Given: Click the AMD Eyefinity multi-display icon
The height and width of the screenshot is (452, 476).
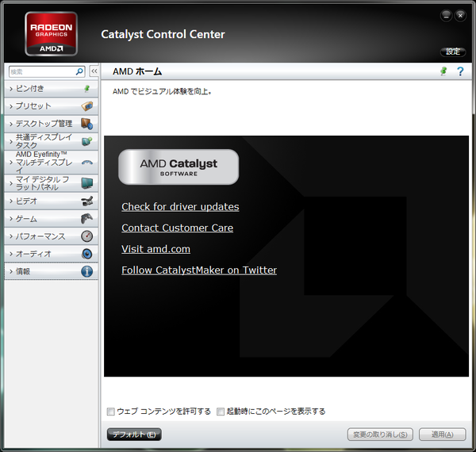Looking at the screenshot, I should point(87,163).
